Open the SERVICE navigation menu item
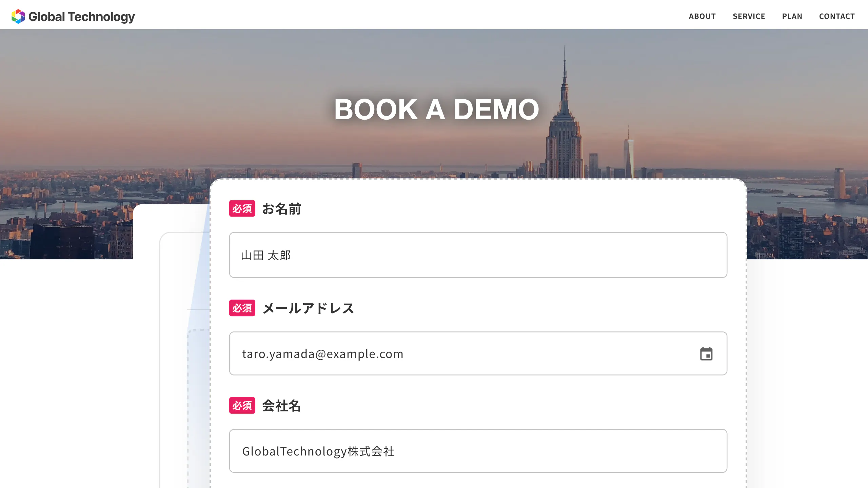The image size is (868, 488). [x=749, y=16]
